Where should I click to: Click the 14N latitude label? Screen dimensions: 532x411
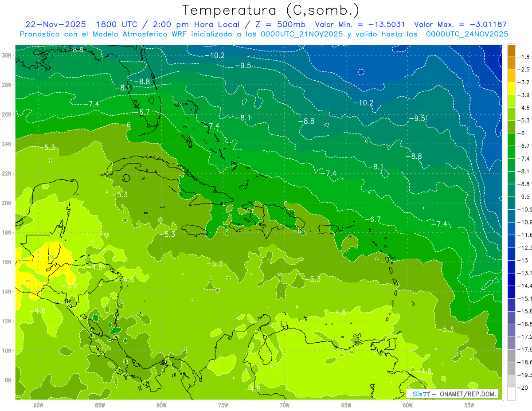coord(8,291)
